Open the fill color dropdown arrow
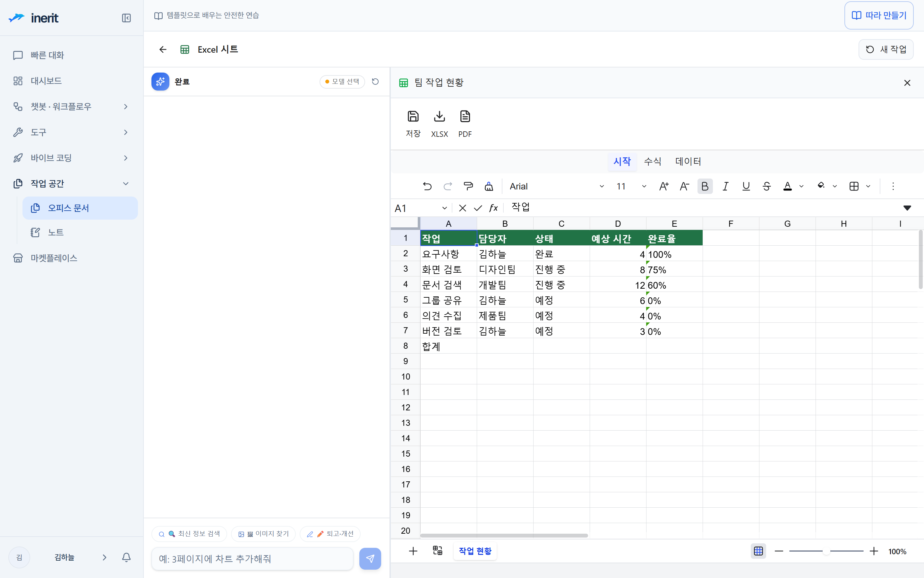This screenshot has width=924, height=578. (835, 187)
